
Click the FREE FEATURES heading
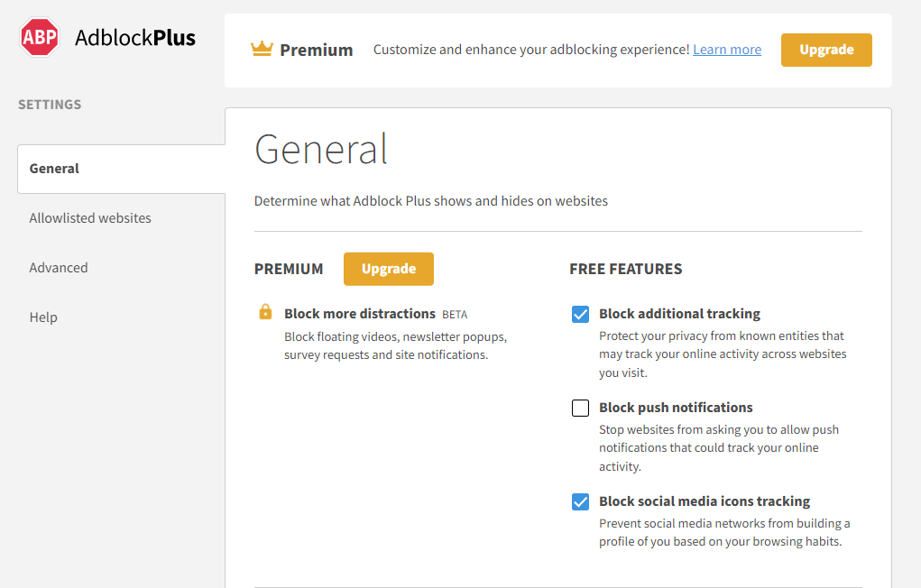625,269
